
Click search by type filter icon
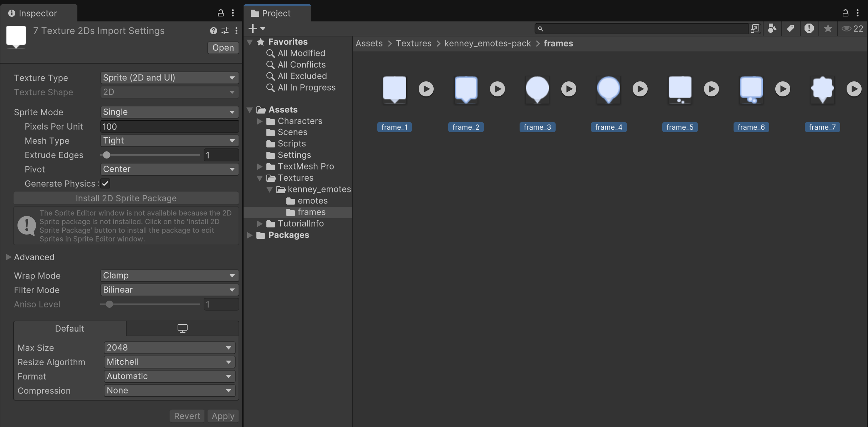point(772,29)
